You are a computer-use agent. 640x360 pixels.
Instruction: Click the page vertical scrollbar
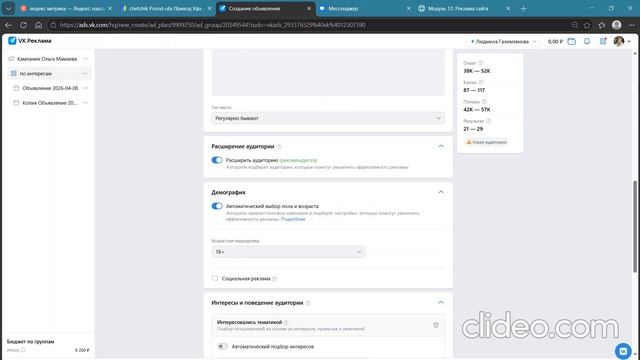point(635,227)
